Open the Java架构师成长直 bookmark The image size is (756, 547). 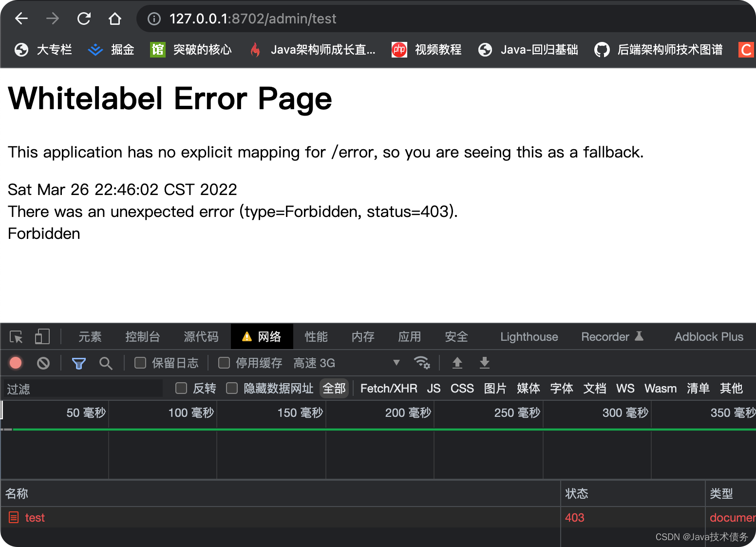pos(312,50)
